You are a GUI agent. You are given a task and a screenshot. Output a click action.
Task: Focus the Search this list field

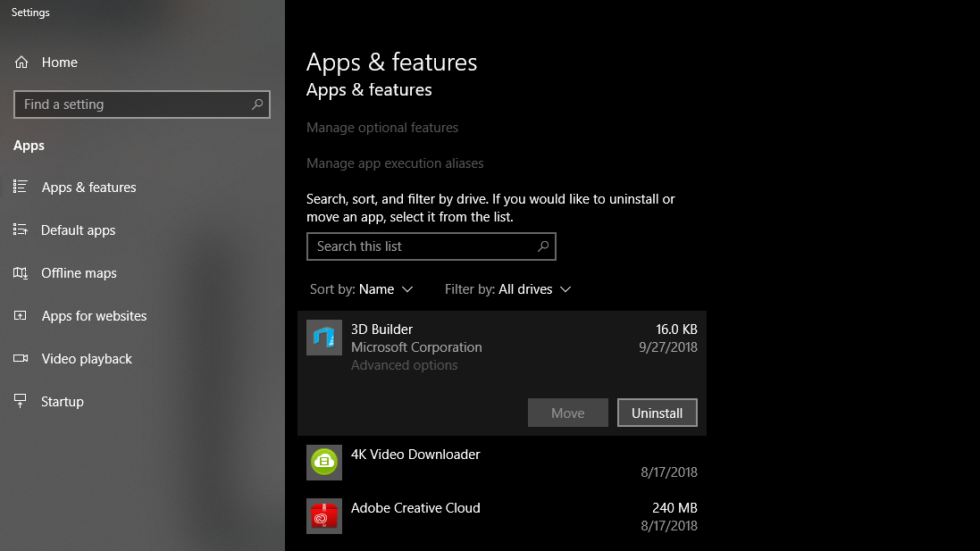(431, 246)
